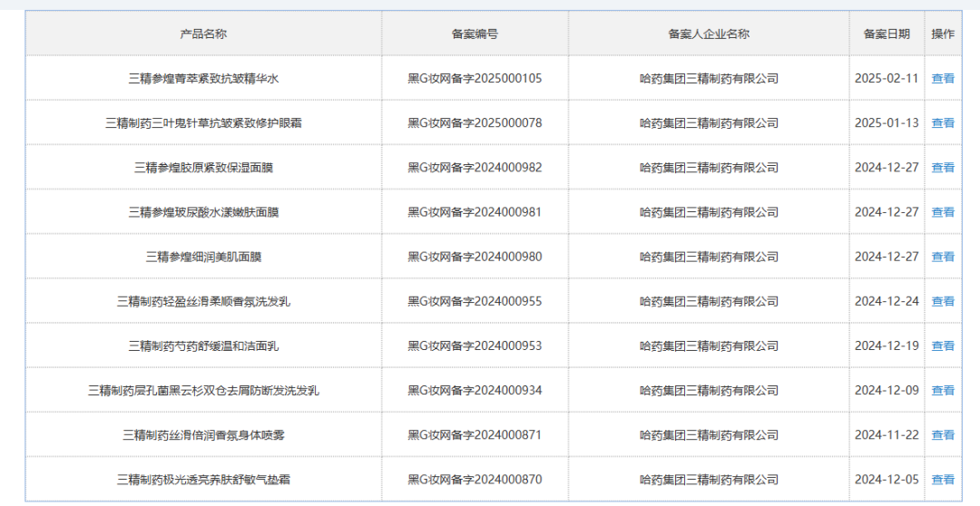Image resolution: width=980 pixels, height=506 pixels.
Task: Select the date cell 2024-11-22
Action: [887, 435]
